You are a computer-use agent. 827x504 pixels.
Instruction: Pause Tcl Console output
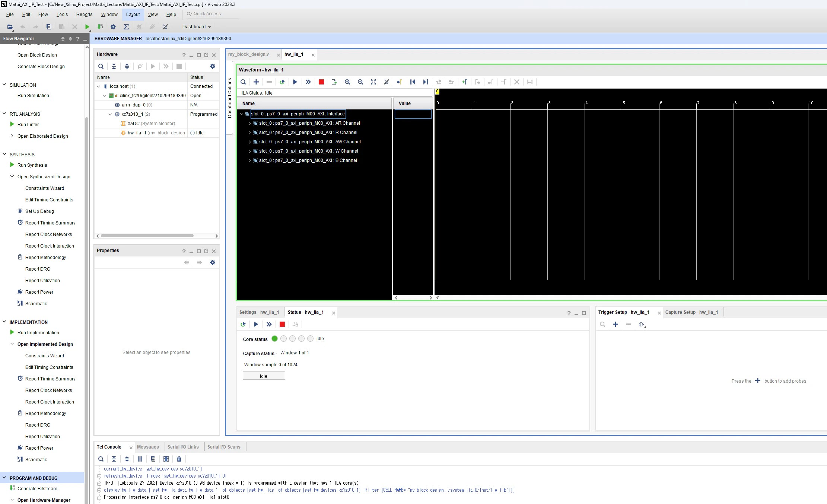pyautogui.click(x=140, y=459)
